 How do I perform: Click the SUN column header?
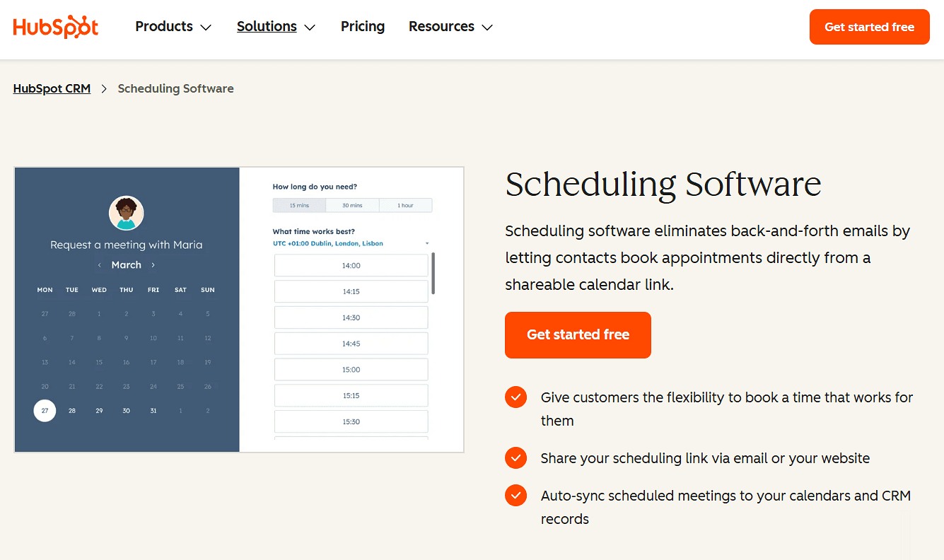click(x=208, y=290)
